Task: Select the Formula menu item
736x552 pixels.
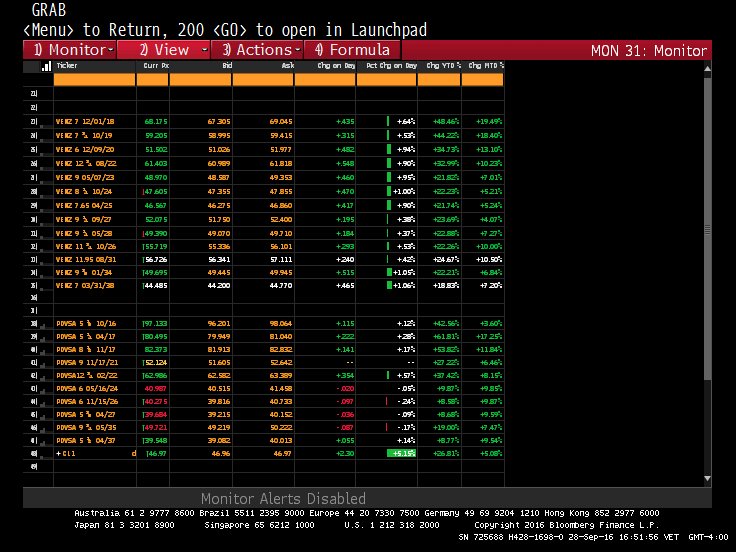Action: (x=352, y=50)
